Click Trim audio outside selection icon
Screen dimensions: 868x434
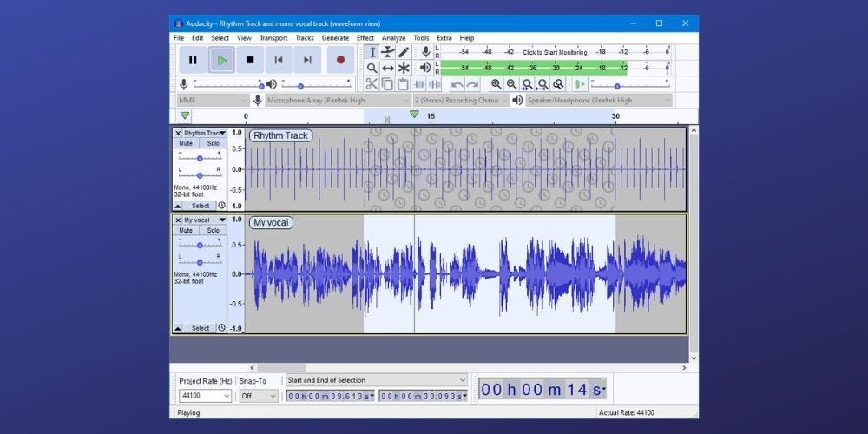click(419, 84)
